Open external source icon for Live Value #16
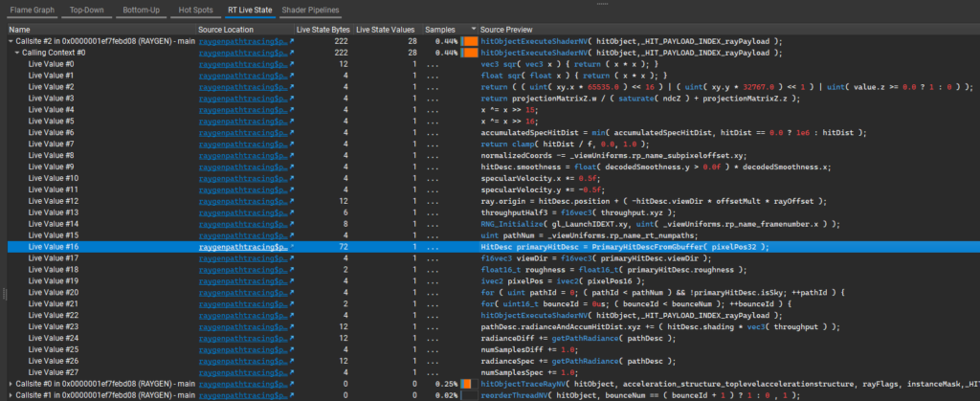Image resolution: width=980 pixels, height=401 pixels. (291, 247)
